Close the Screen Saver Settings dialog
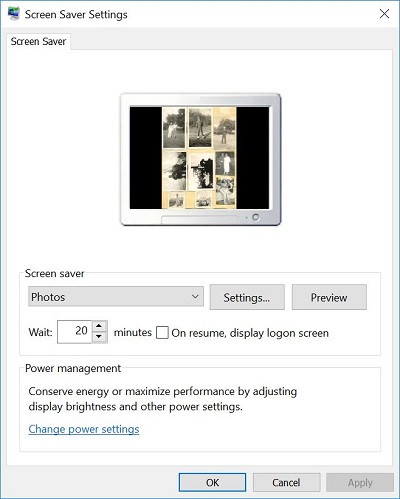 [x=384, y=14]
